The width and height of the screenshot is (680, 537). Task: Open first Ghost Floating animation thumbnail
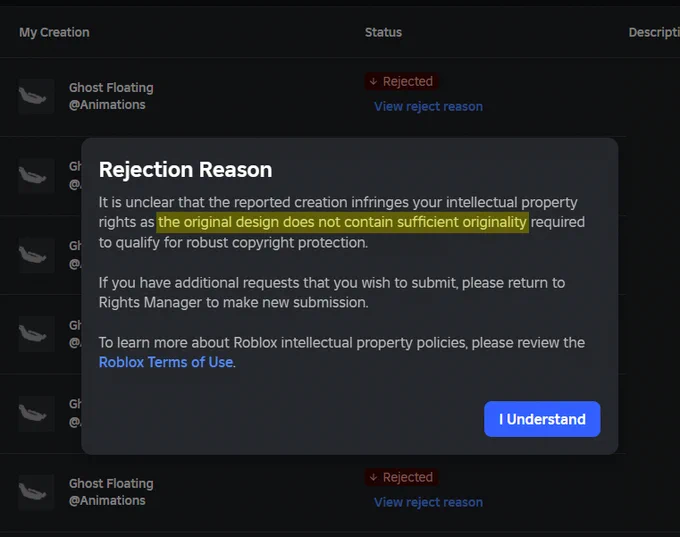coord(36,96)
